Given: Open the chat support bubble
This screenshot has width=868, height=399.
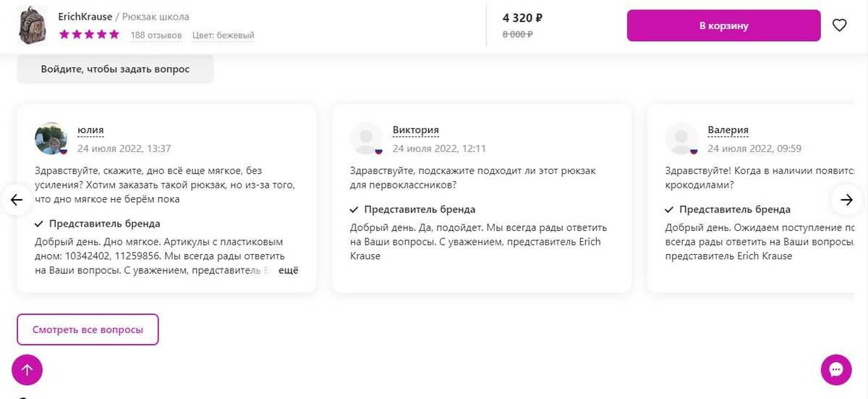Looking at the screenshot, I should (x=835, y=370).
